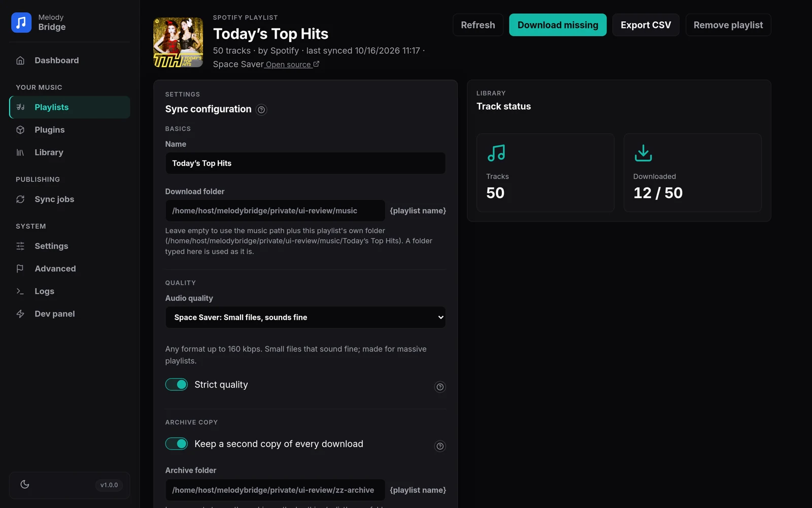Open the Library section

click(70, 152)
